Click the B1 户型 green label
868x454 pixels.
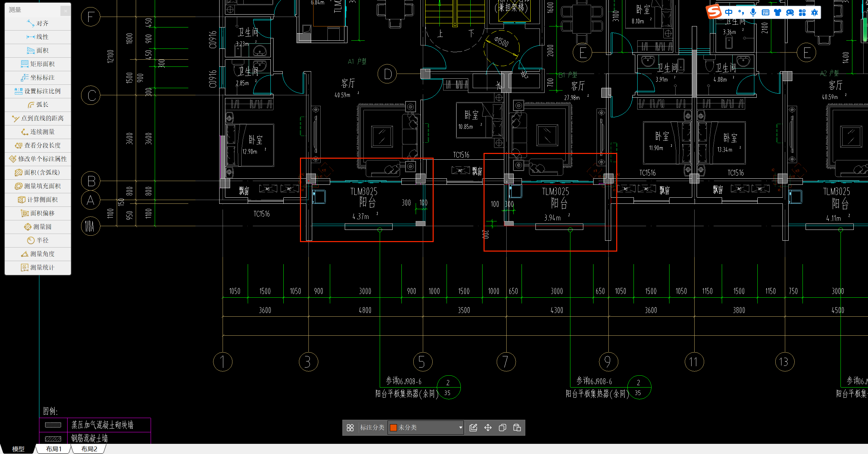(x=568, y=75)
